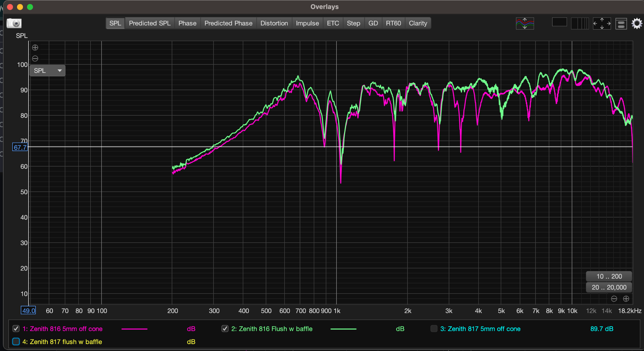Click the 67.7 cursor level value box

(20, 147)
